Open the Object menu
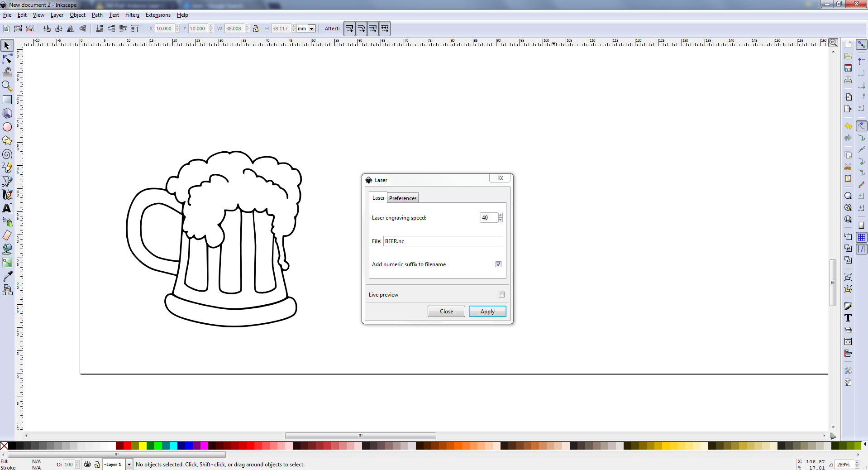The image size is (868, 470). tap(77, 15)
